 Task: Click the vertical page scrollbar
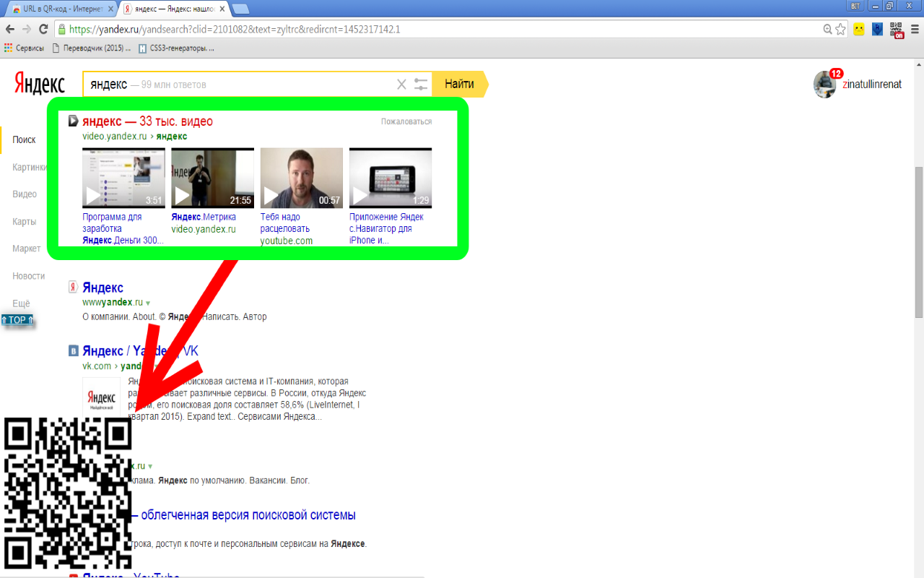(x=918, y=242)
